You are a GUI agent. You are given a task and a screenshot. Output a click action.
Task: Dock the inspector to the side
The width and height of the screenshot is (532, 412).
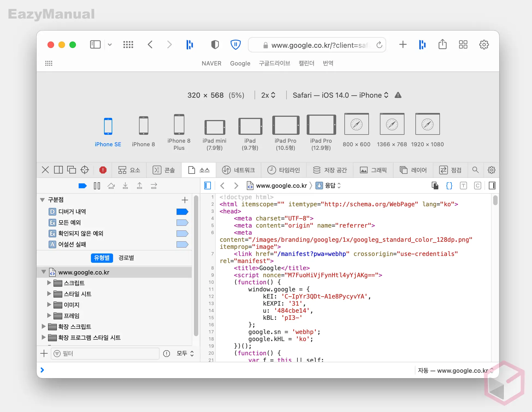click(x=58, y=170)
